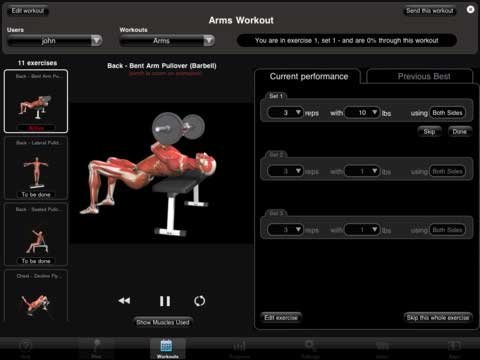Screen dimensions: 480x360
Task: Expand the Set 1 reps dropdown
Action: (285, 113)
